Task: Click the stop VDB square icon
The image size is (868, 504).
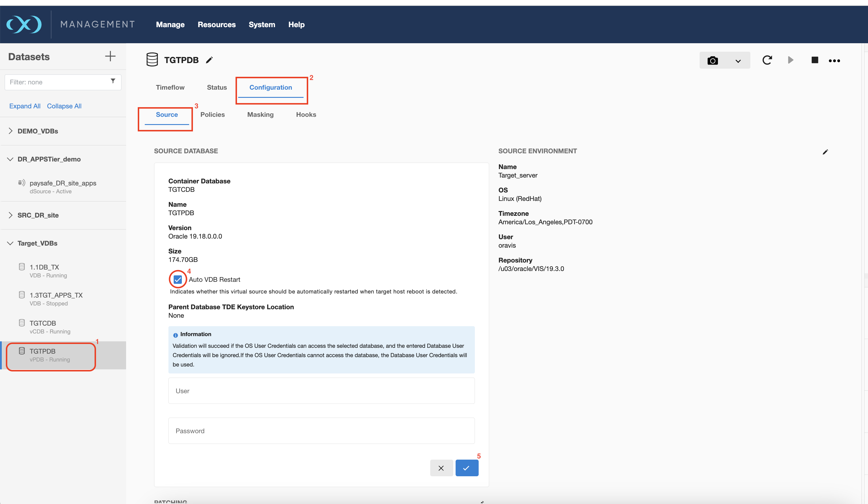Action: (815, 60)
